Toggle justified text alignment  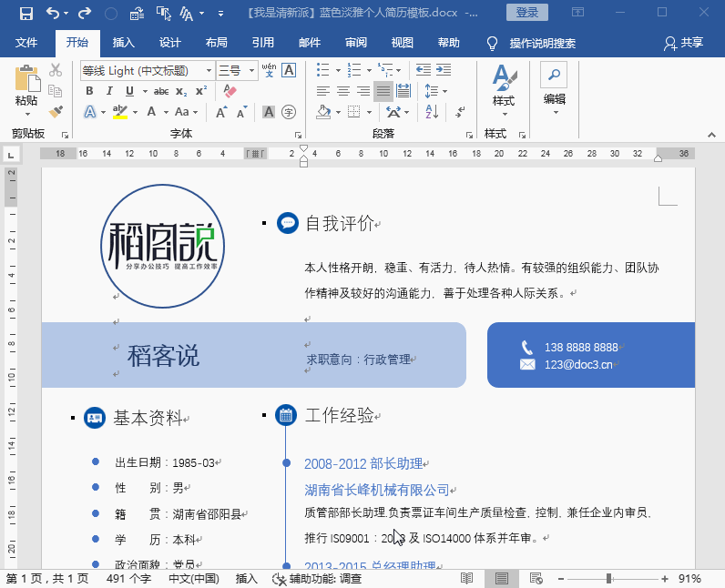click(383, 91)
